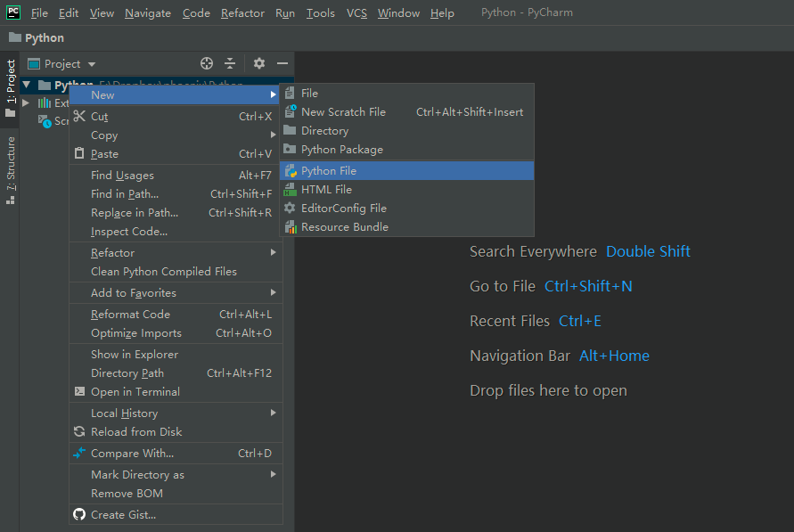Click the File document icon in submenu
This screenshot has height=532, width=794.
pyautogui.click(x=290, y=94)
